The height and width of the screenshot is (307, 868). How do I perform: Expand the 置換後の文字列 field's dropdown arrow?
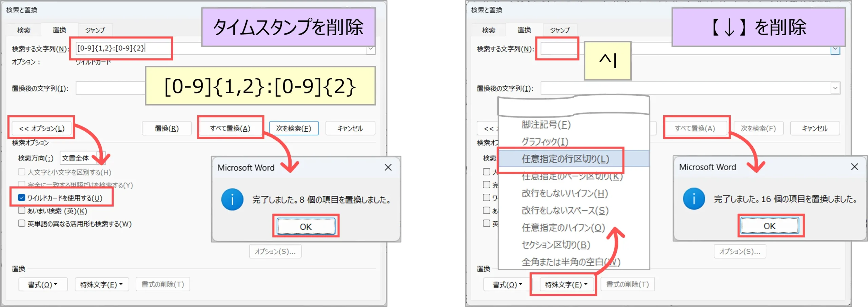(x=835, y=88)
